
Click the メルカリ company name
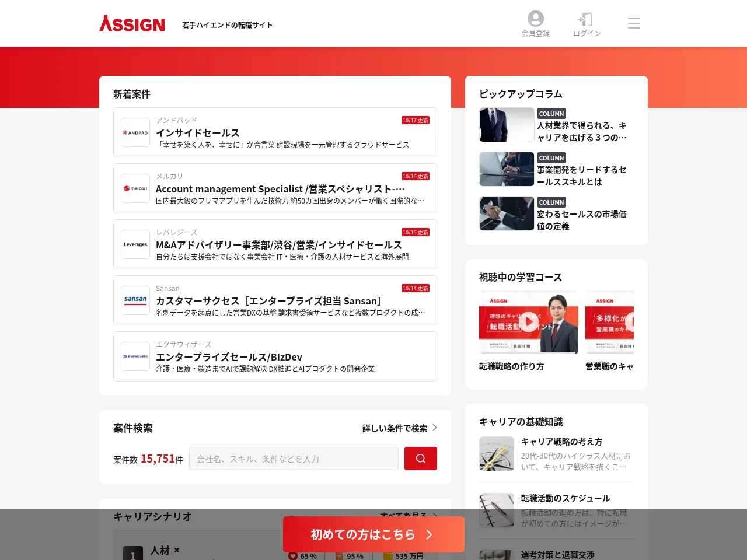[x=169, y=176]
